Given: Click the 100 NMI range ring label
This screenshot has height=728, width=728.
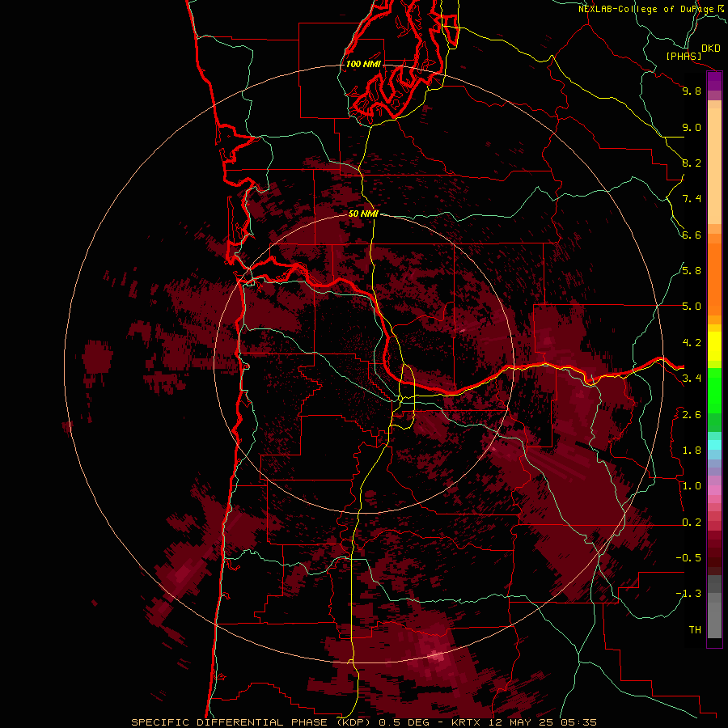Looking at the screenshot, I should pyautogui.click(x=363, y=64).
